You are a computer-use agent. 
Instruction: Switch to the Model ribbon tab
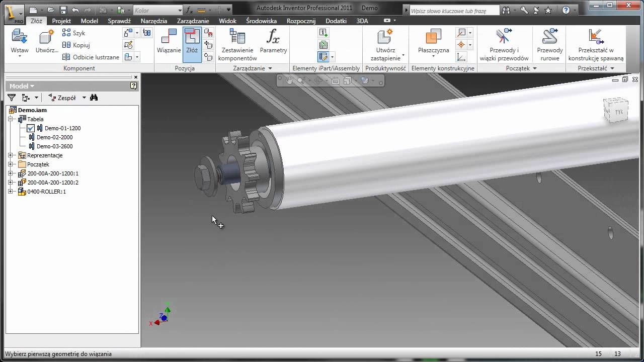click(90, 21)
